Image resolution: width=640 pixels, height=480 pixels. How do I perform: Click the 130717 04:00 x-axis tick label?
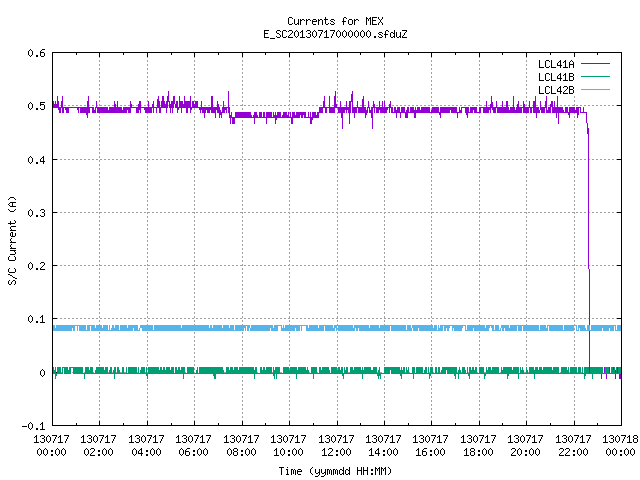(x=146, y=446)
